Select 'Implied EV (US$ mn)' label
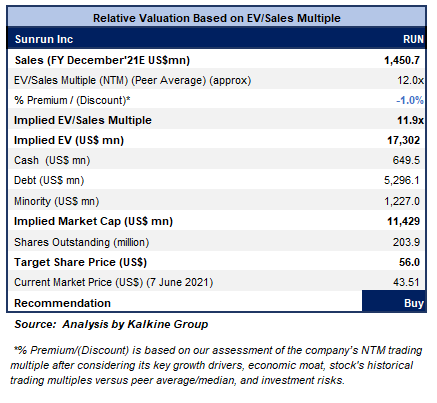The image size is (437, 403). (69, 140)
